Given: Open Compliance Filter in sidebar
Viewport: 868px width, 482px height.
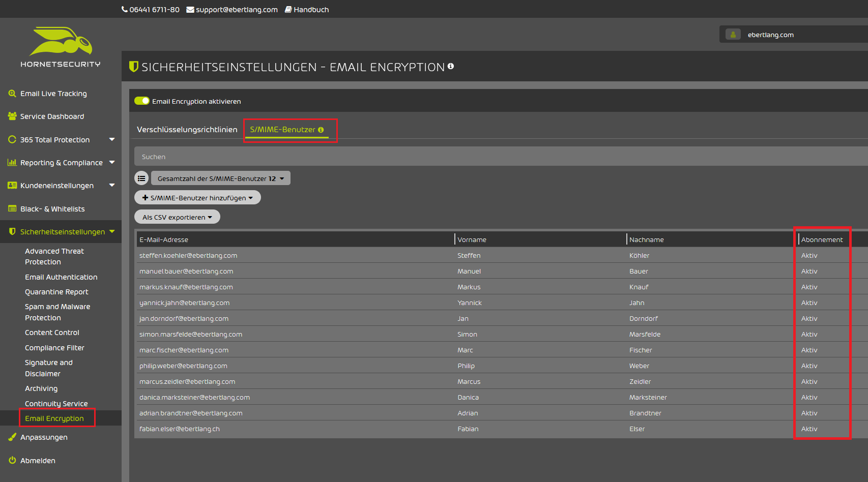Looking at the screenshot, I should coord(54,348).
